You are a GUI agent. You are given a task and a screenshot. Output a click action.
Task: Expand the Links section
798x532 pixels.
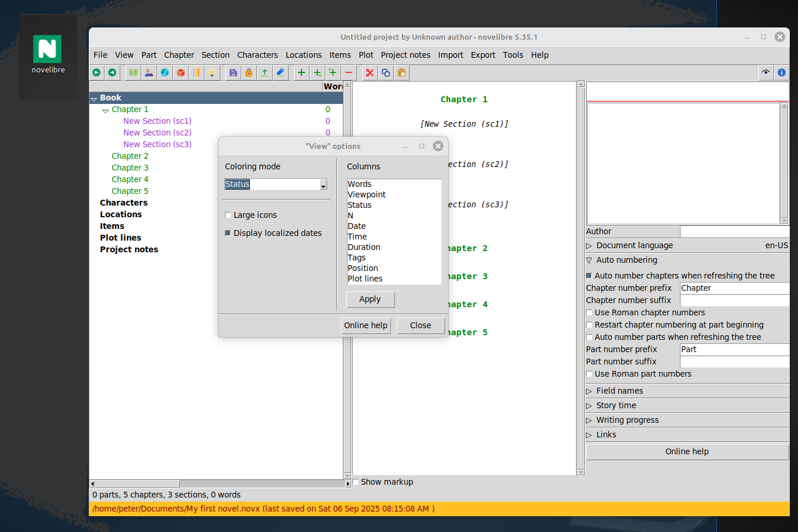click(x=589, y=435)
